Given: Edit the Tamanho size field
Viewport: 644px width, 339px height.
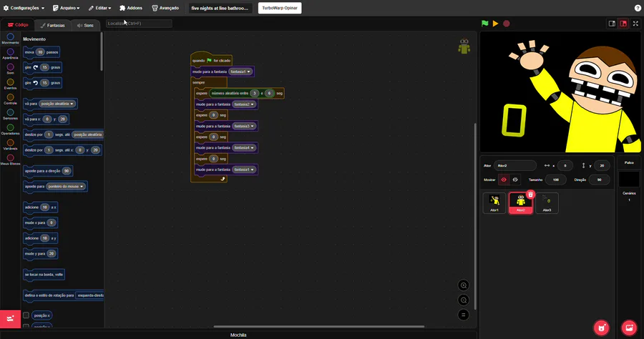Looking at the screenshot, I should (x=556, y=180).
